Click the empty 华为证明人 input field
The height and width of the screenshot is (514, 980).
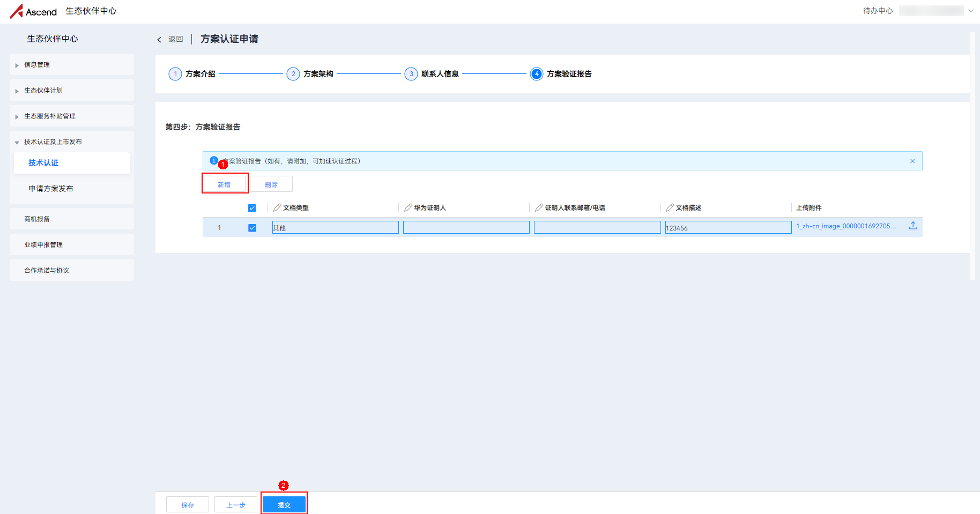click(466, 228)
